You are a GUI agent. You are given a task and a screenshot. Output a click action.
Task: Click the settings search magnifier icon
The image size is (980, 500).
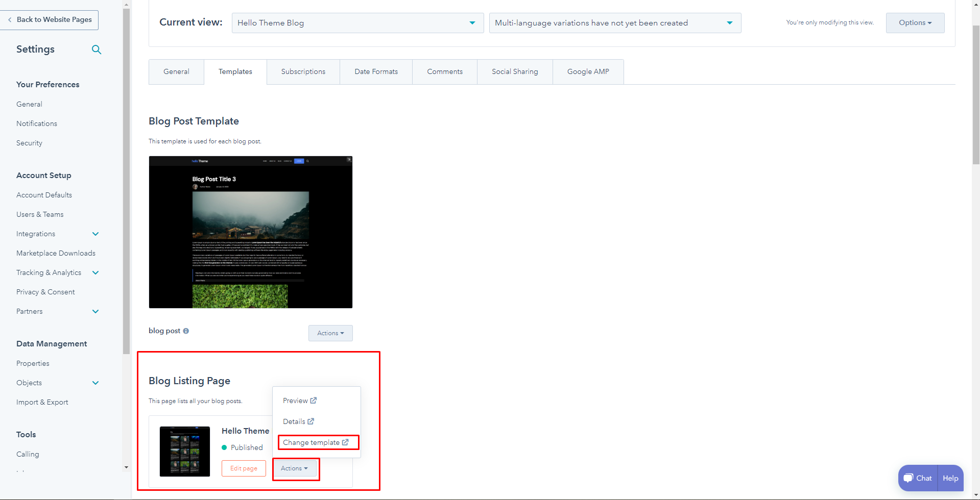click(96, 49)
